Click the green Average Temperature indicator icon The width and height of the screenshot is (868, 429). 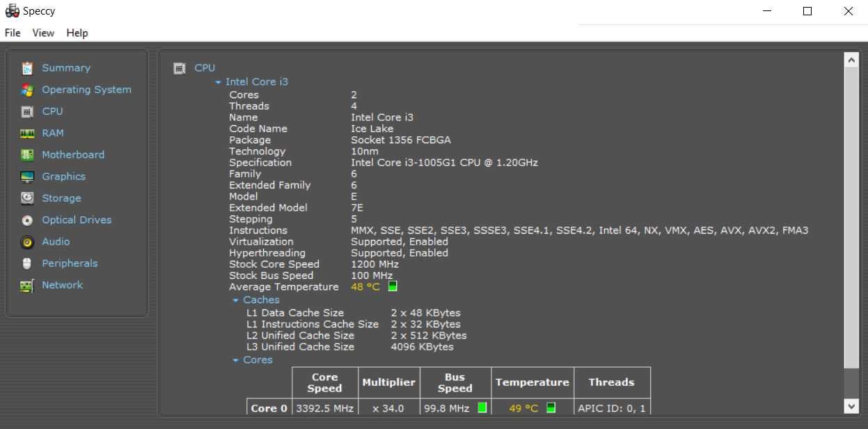coord(393,286)
